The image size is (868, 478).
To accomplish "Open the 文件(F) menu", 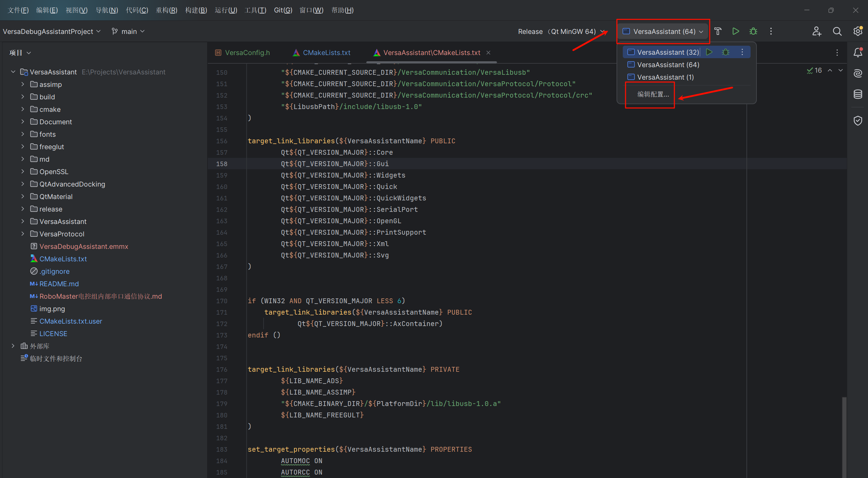I will pos(18,10).
